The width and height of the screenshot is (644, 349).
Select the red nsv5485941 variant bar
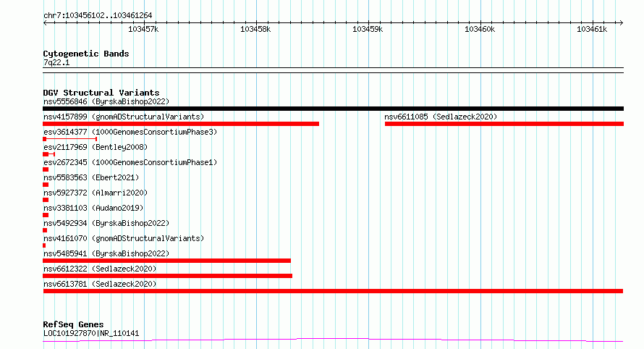tap(166, 261)
